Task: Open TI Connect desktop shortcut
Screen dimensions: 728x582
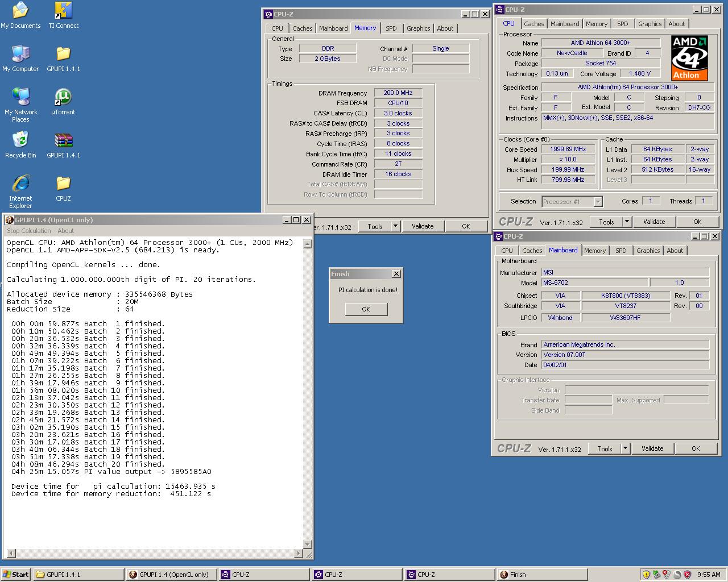Action: click(x=63, y=15)
